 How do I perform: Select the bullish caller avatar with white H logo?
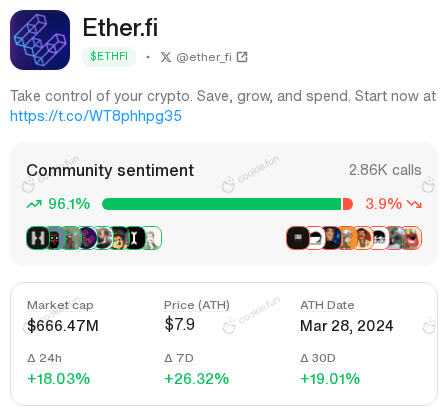38,238
